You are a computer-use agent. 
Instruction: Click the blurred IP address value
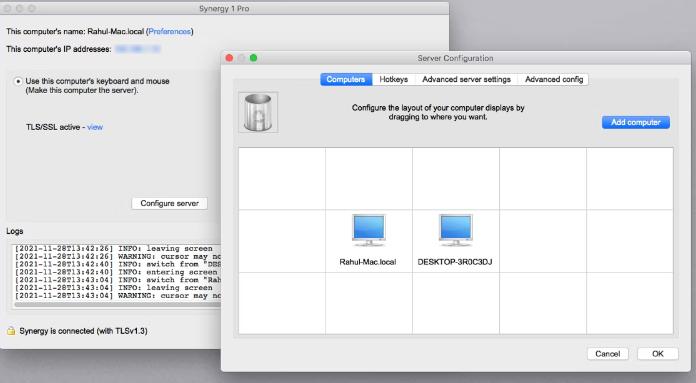pyautogui.click(x=138, y=49)
